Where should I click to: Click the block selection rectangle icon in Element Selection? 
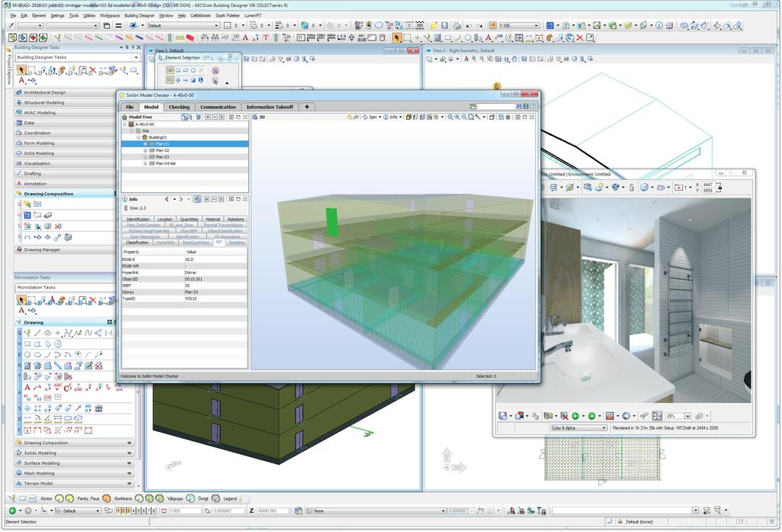tap(177, 71)
